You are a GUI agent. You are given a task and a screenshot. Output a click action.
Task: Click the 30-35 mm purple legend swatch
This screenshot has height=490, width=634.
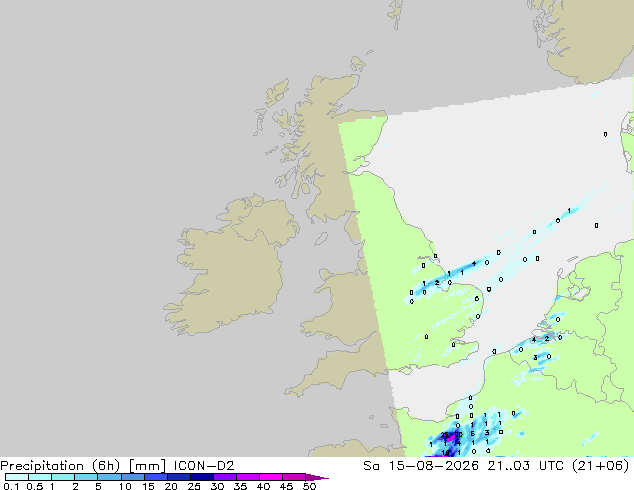tap(225, 477)
